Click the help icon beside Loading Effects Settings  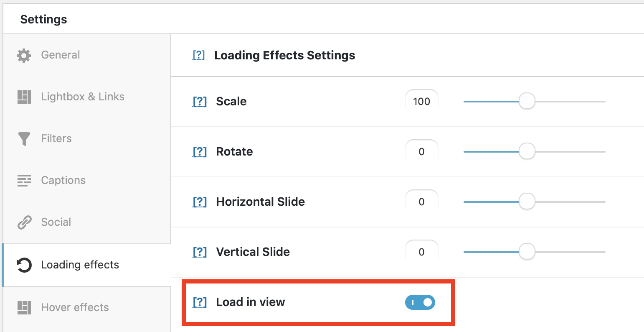(200, 55)
